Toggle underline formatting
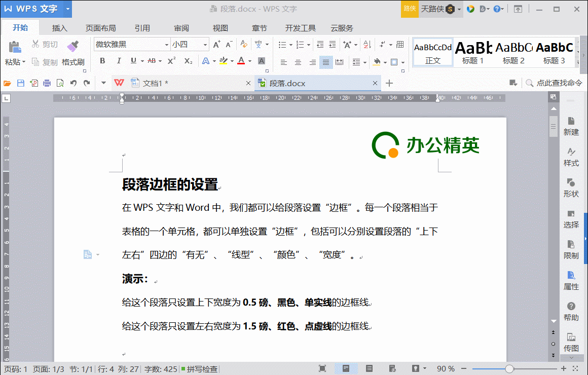 point(133,61)
